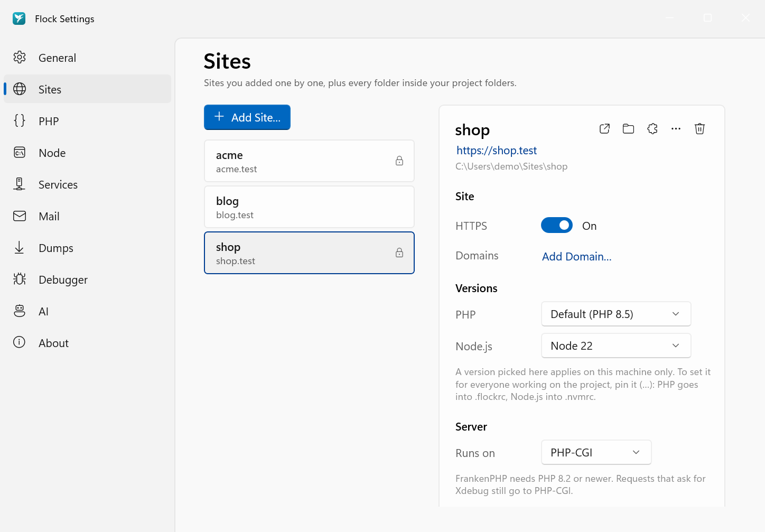Image resolution: width=765 pixels, height=532 pixels.
Task: Open the Node.js version dropdown
Action: pyautogui.click(x=616, y=346)
